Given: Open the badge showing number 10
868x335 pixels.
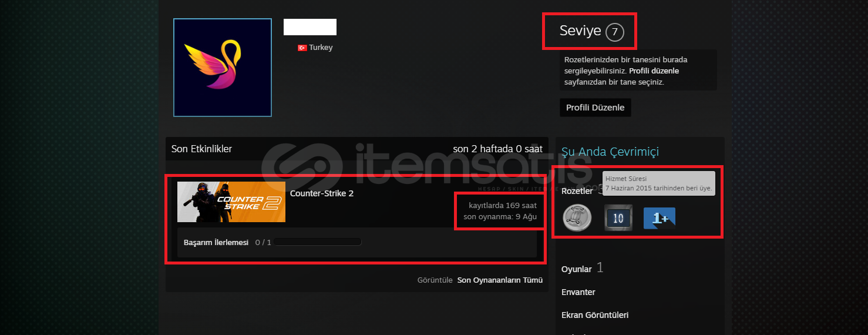Looking at the screenshot, I should [618, 218].
